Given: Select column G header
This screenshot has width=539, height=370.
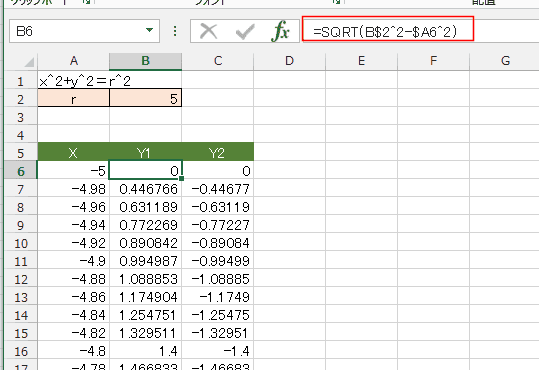Looking at the screenshot, I should [505, 61].
